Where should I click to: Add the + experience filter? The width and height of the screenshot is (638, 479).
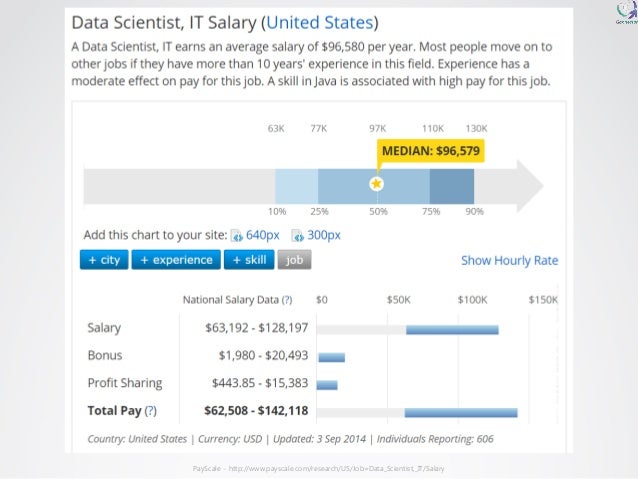(x=176, y=260)
